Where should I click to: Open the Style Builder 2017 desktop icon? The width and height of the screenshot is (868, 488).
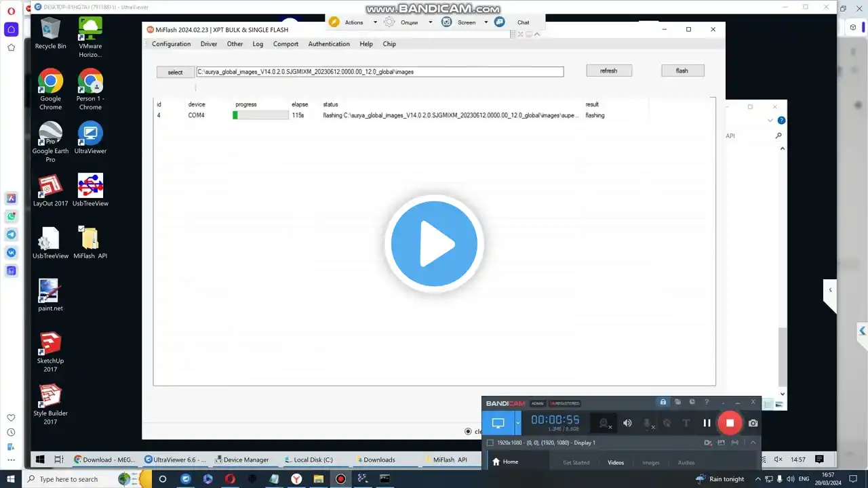click(50, 404)
